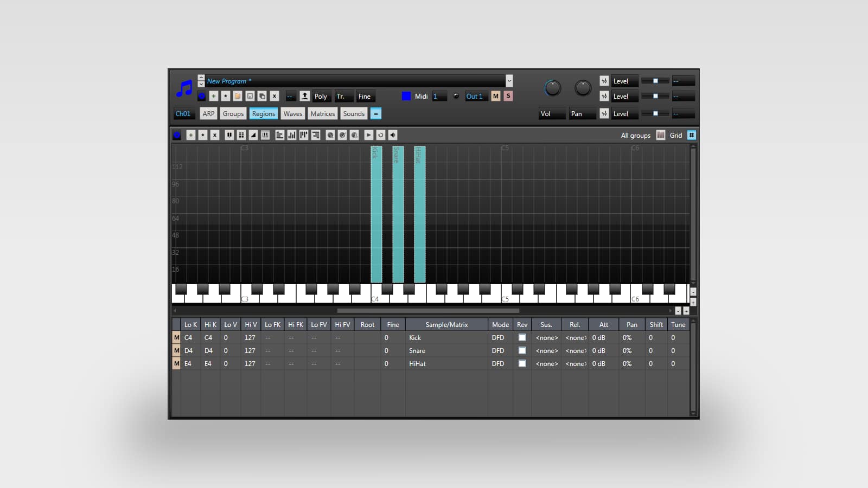Click the blue music note logo

pyautogui.click(x=184, y=88)
